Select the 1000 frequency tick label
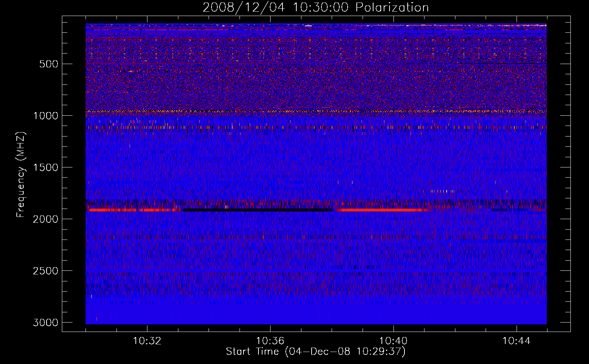This screenshot has height=364, width=589. (46, 116)
